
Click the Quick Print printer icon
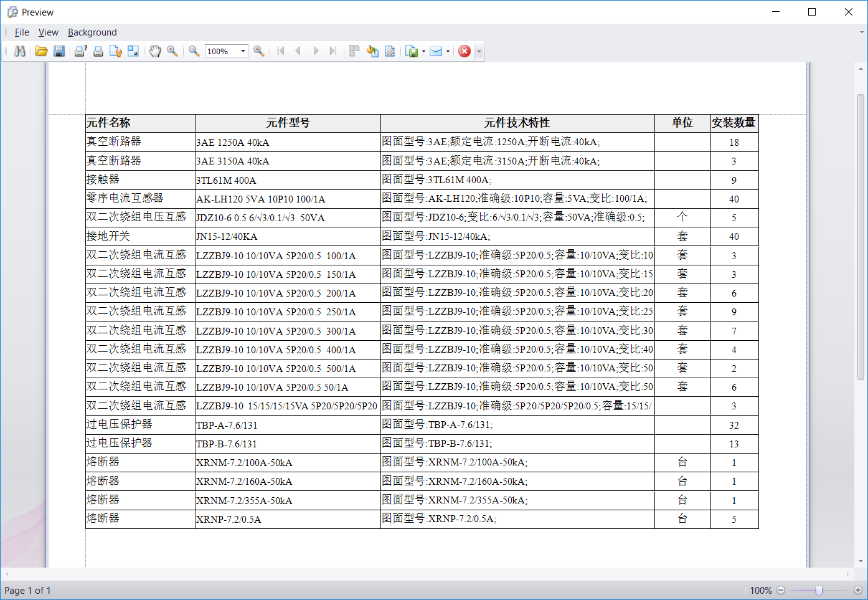click(98, 51)
